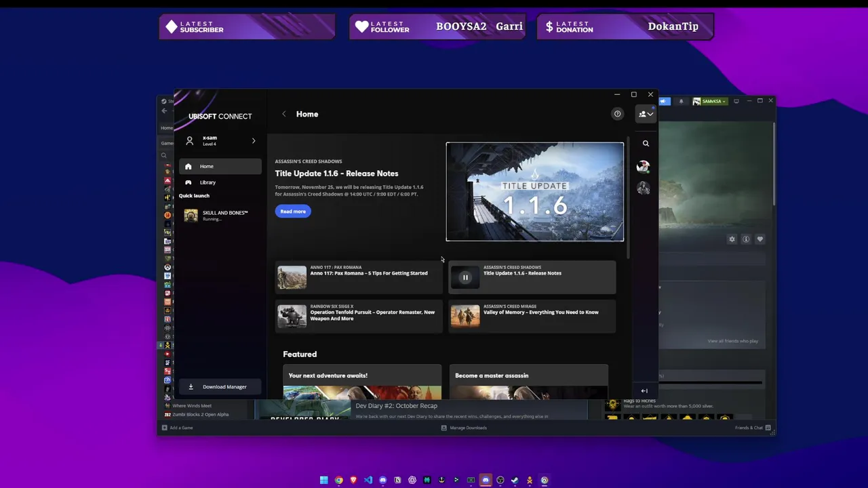
Task: Search friends using the magnifier icon
Action: [x=646, y=144]
